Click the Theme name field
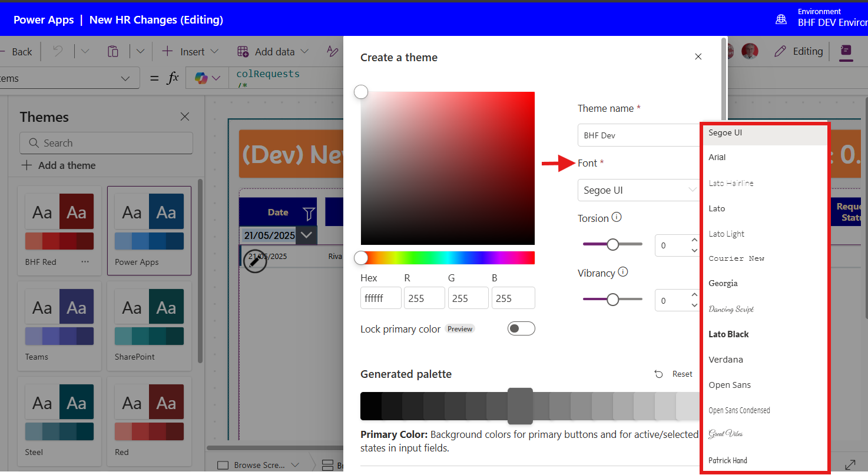 [639, 135]
